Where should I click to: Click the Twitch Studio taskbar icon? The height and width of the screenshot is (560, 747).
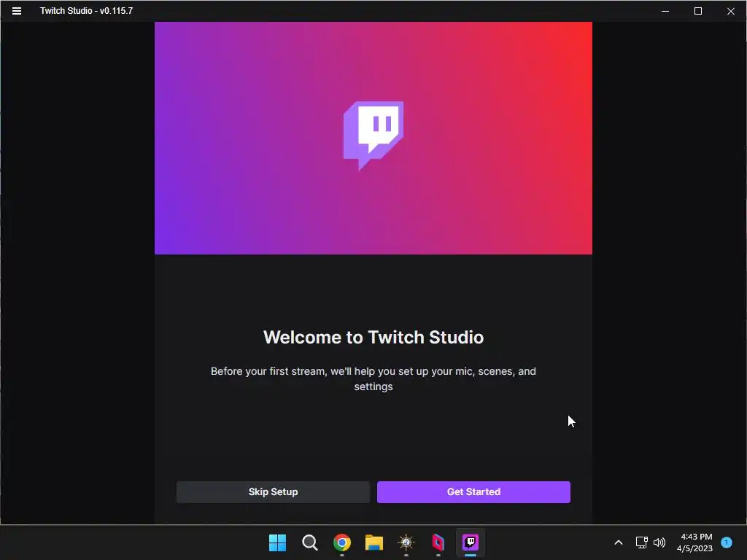(x=471, y=542)
